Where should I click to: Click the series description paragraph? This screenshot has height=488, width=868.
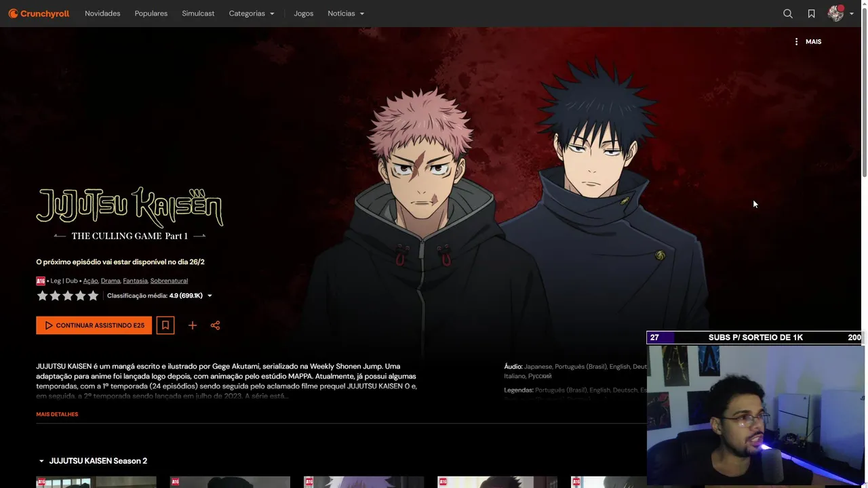226,381
